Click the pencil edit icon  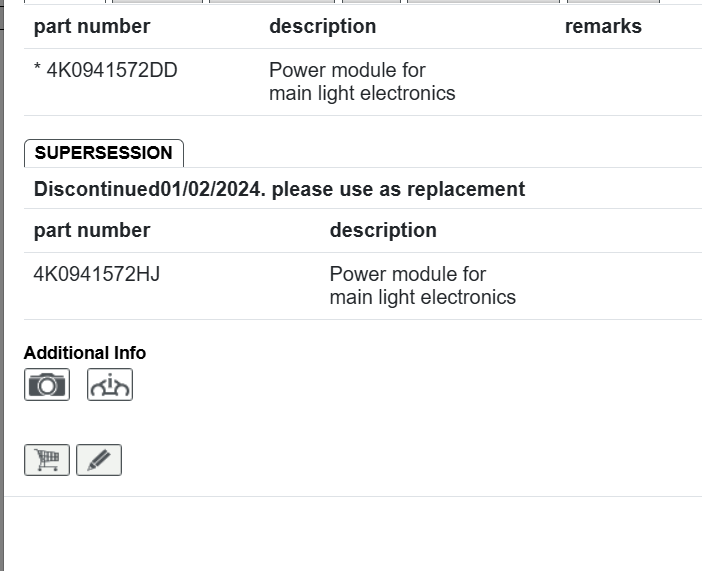coord(99,460)
